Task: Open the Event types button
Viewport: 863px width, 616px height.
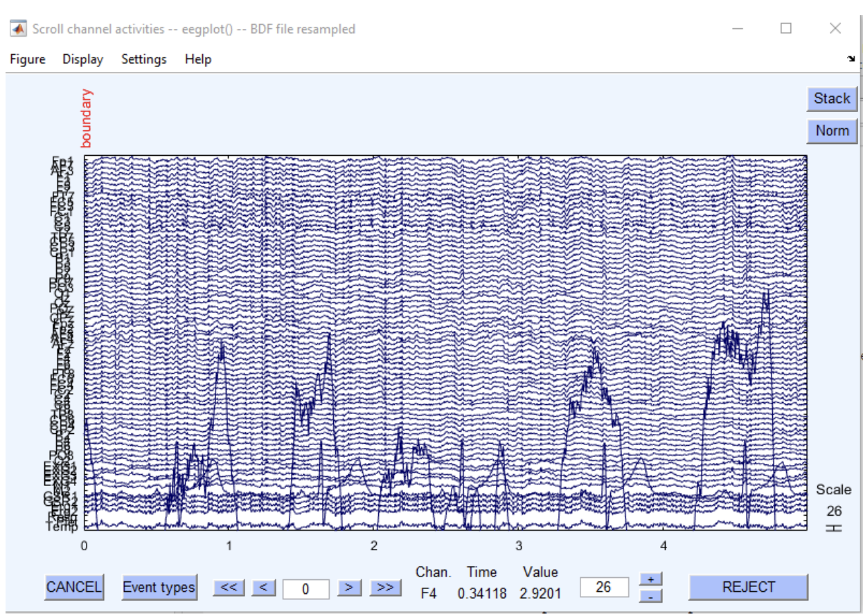Action: (x=159, y=588)
